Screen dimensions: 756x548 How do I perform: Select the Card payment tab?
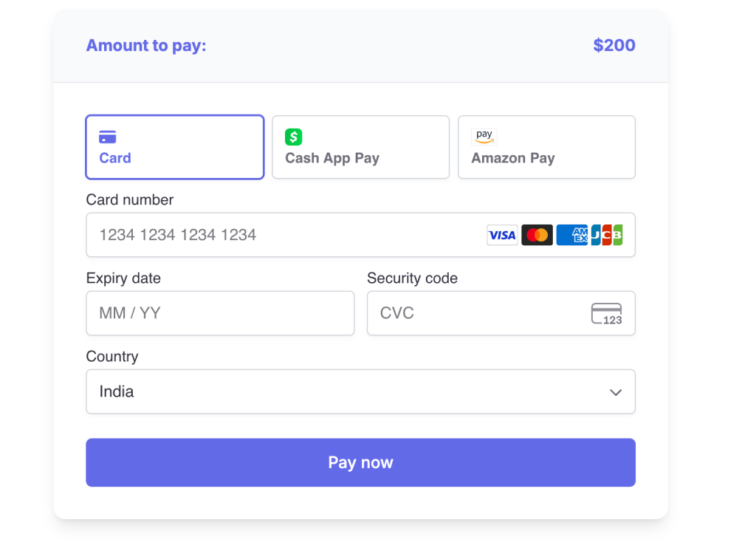175,147
